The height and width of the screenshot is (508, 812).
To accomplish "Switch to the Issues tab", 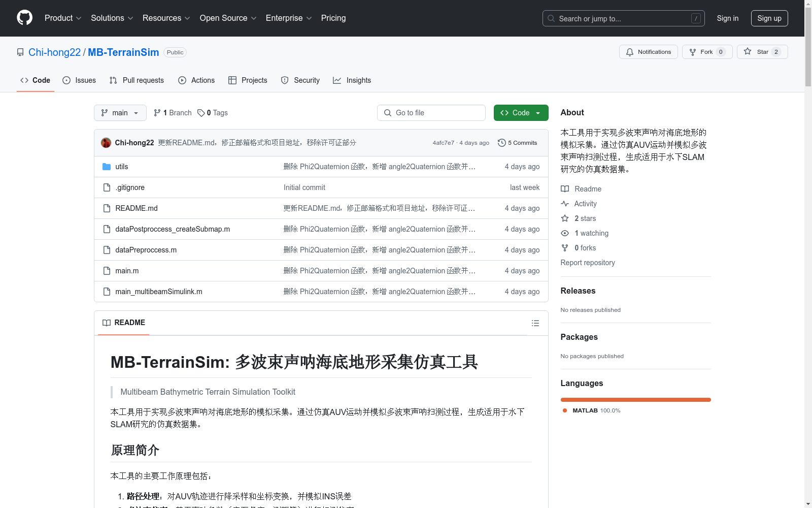I will (x=79, y=80).
